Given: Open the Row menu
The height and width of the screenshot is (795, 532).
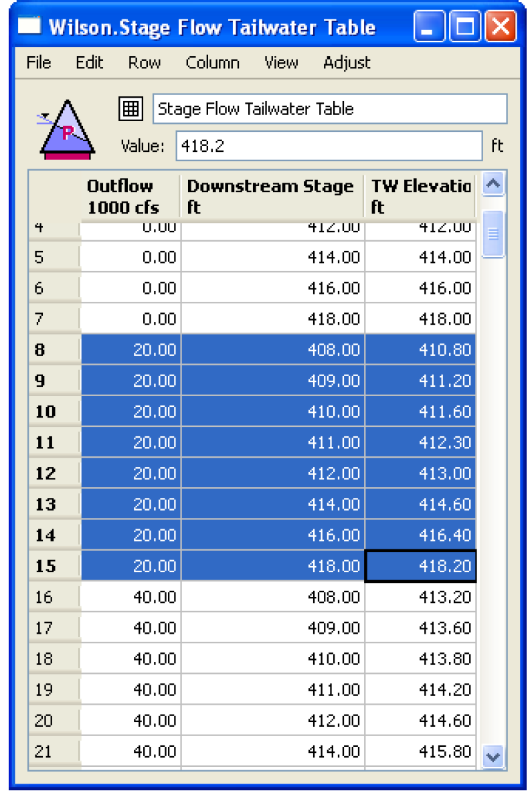Looking at the screenshot, I should 145,63.
